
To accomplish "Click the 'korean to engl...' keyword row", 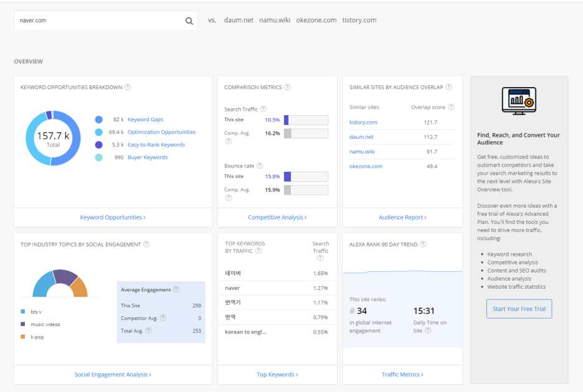I will 277,332.
